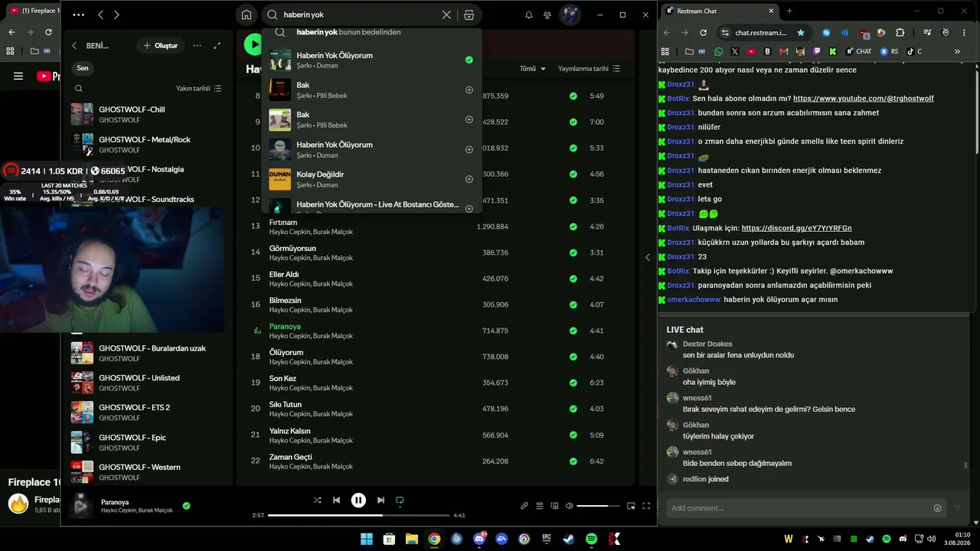Open GHOSTWOLF -Chill playlist

coord(147,114)
